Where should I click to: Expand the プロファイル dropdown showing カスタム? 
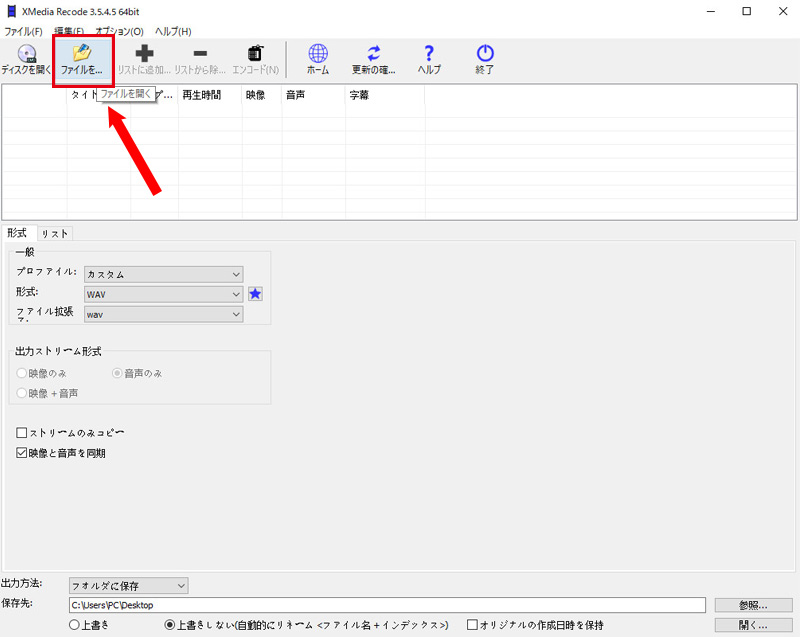pyautogui.click(x=163, y=274)
